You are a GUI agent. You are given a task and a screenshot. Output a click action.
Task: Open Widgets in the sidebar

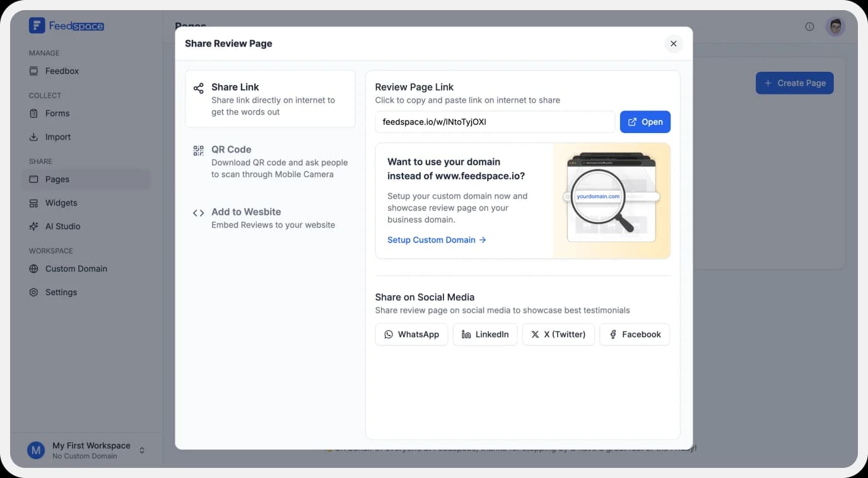coord(61,203)
